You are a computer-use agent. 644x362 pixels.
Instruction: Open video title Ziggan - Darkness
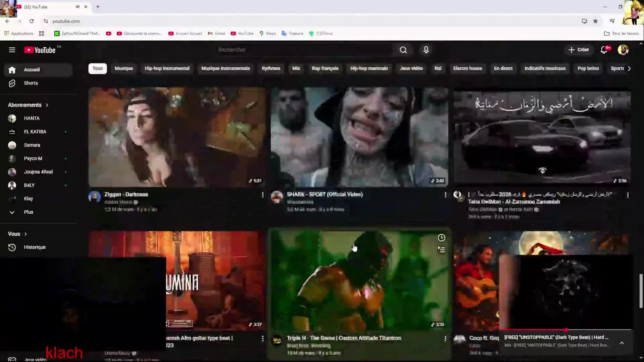126,195
